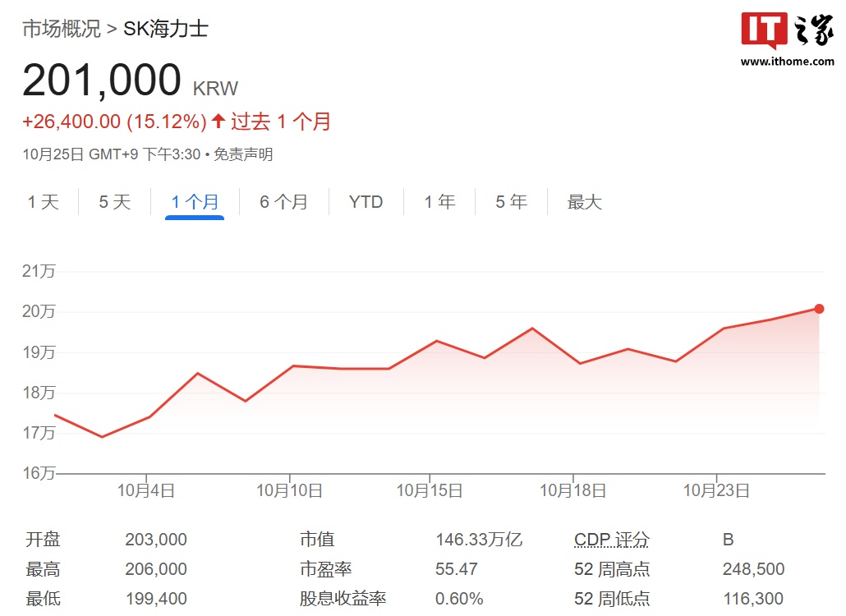Click the market cap 146.33万亿

(479, 540)
